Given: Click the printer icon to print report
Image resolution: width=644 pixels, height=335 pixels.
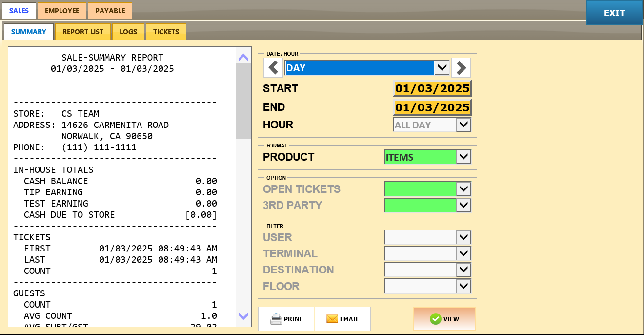Looking at the screenshot, I should coord(276,319).
